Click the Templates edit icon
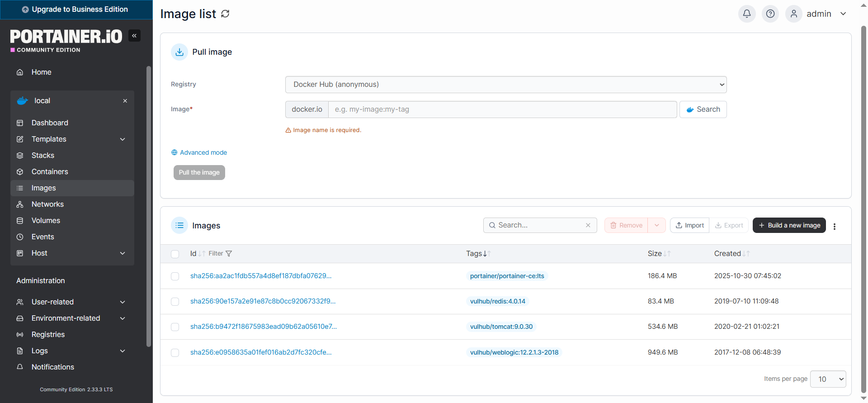 click(x=20, y=139)
